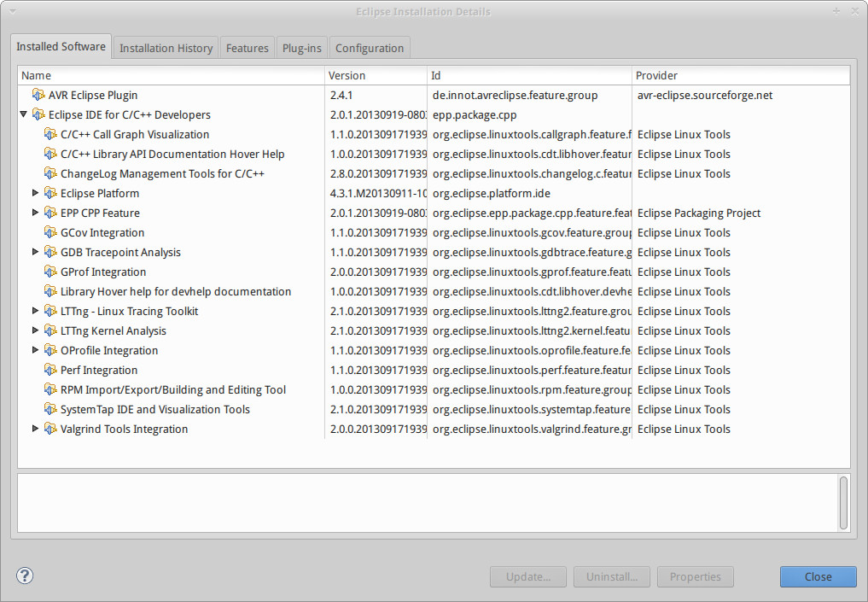Expand the Valgrind Tools Integration node
The width and height of the screenshot is (868, 602).
36,428
